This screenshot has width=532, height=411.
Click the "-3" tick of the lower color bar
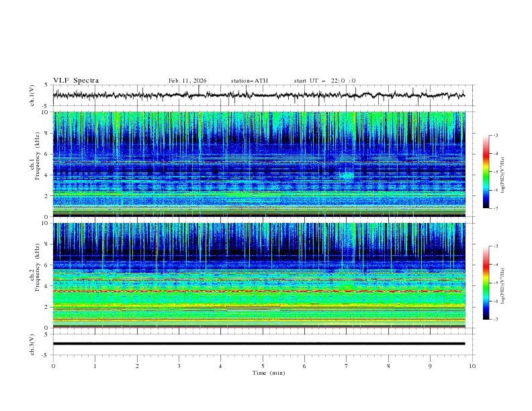click(495, 246)
